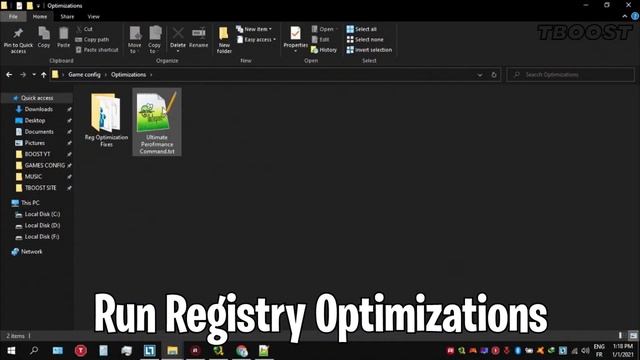
Task: Open the recent locations dropdown arrow
Action: coord(34,75)
